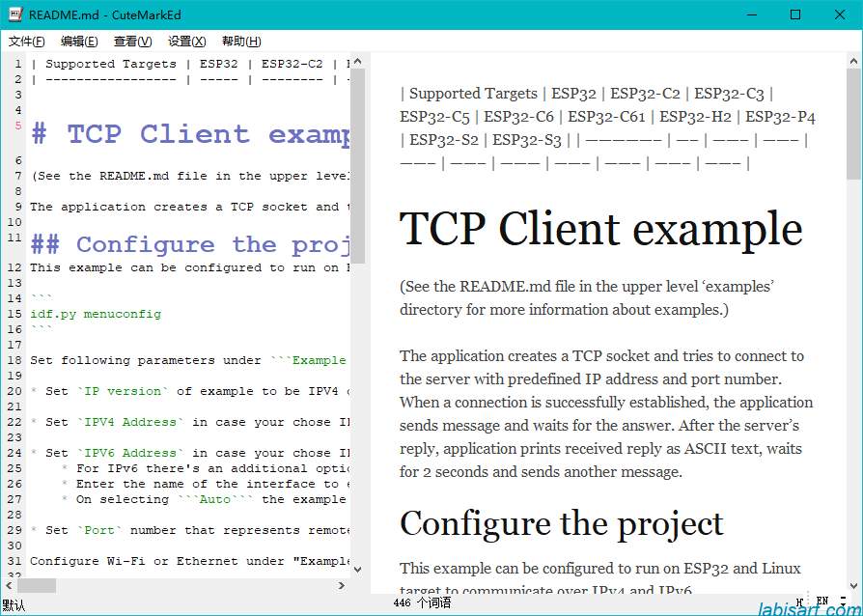Click editor line 'Set `Port` number that represents'

(x=190, y=530)
